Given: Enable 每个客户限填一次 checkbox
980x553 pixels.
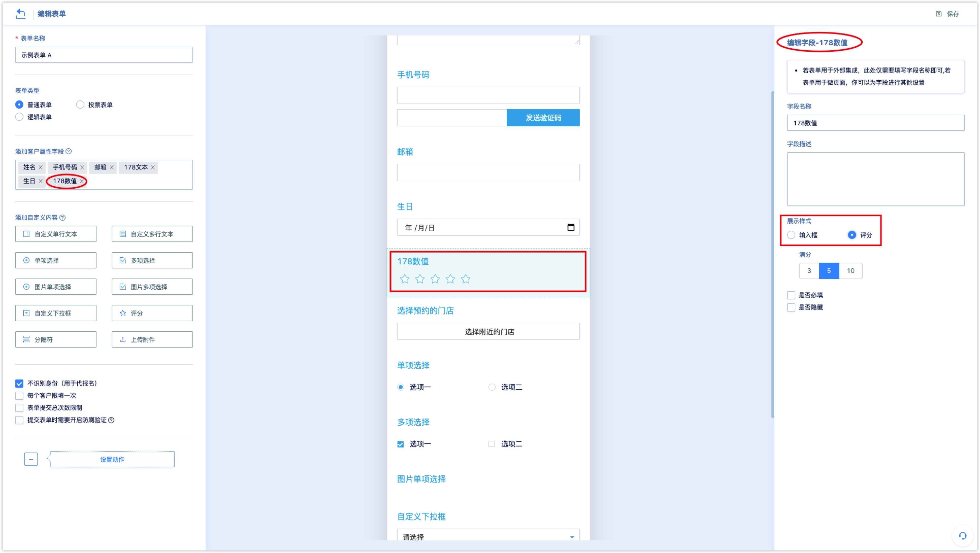Looking at the screenshot, I should point(19,396).
